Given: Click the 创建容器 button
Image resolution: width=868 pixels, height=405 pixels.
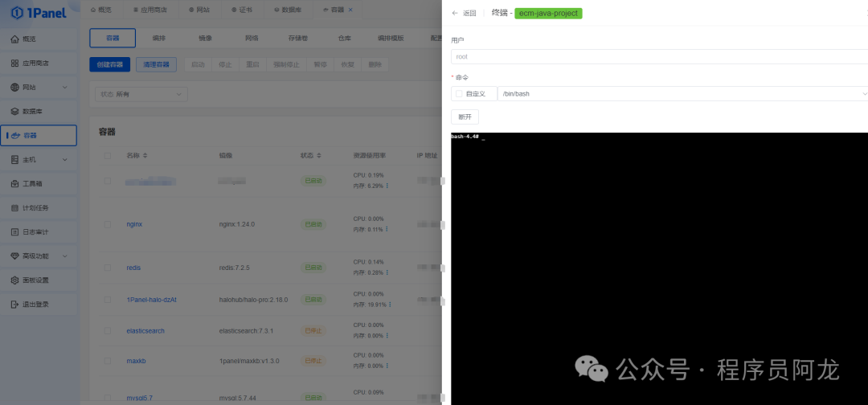Looking at the screenshot, I should coord(109,65).
